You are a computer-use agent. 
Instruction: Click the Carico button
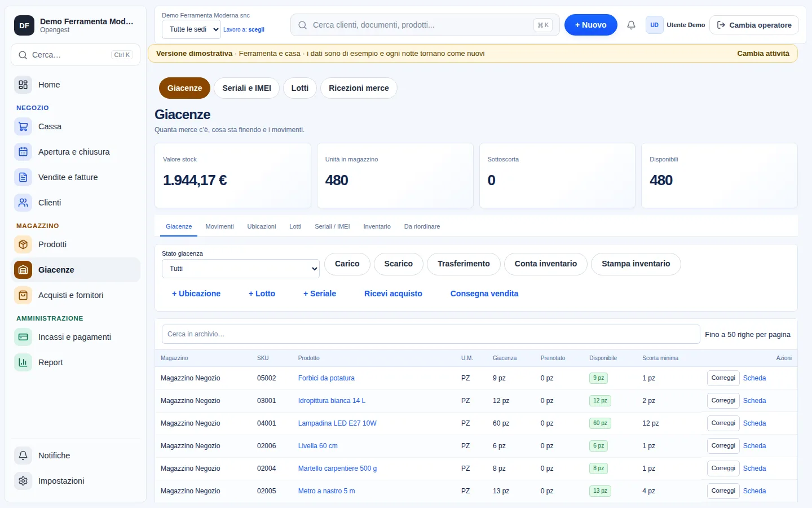tap(347, 264)
